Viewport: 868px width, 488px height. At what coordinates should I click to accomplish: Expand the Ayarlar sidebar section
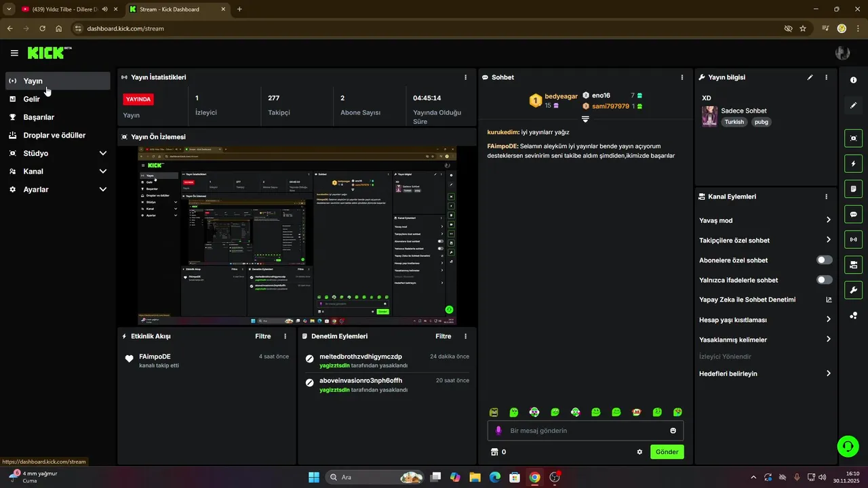(58, 190)
